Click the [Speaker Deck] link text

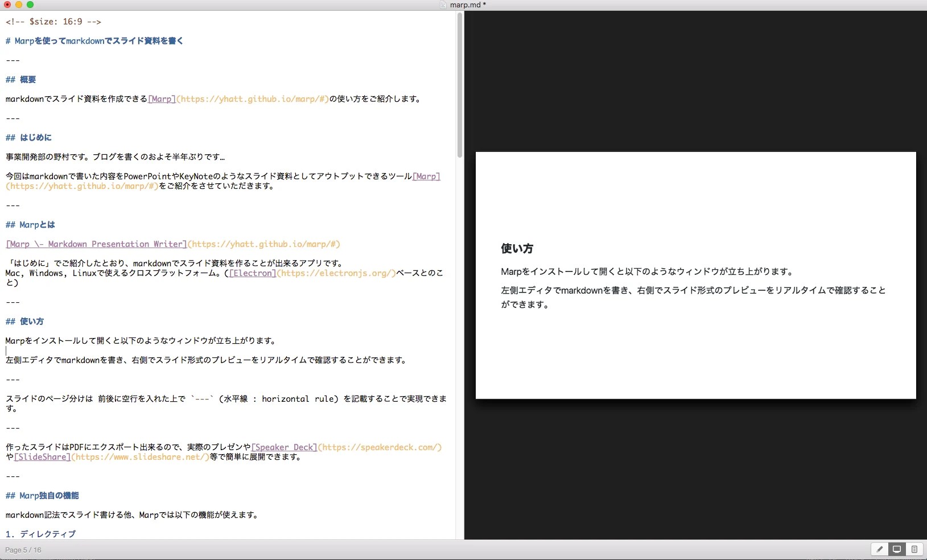285,447
